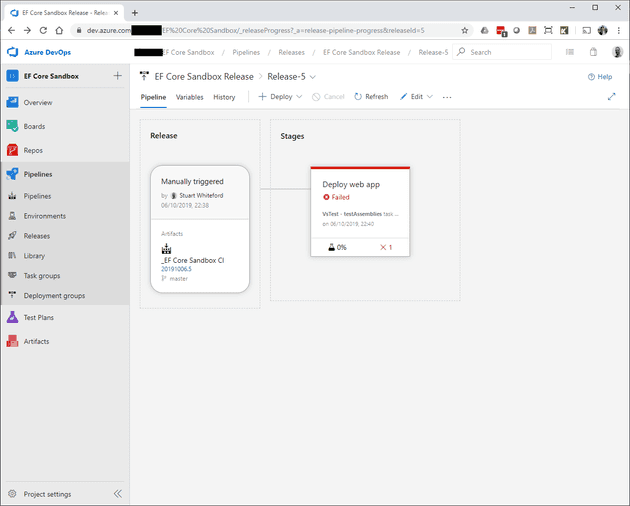Click the full screen expand icon
This screenshot has width=630, height=506.
tap(612, 97)
